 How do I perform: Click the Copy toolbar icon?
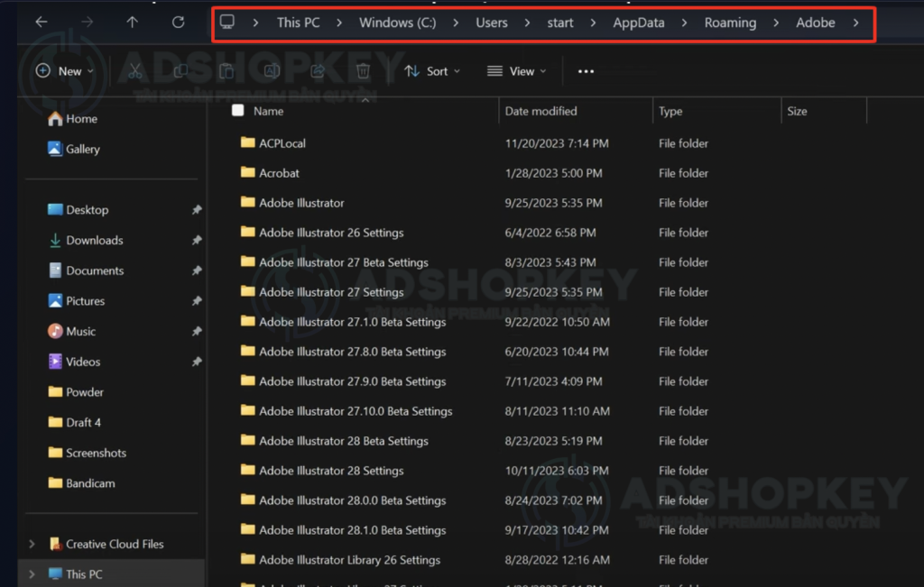[180, 71]
